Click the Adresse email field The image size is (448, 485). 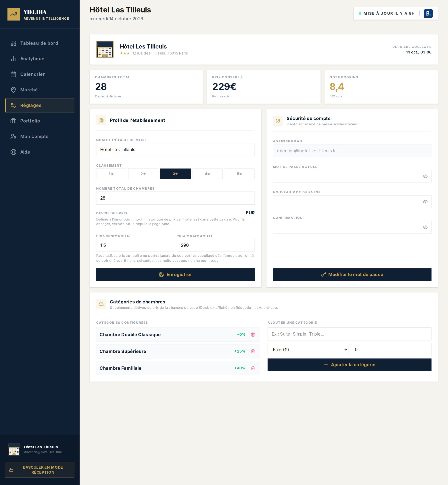tap(352, 151)
